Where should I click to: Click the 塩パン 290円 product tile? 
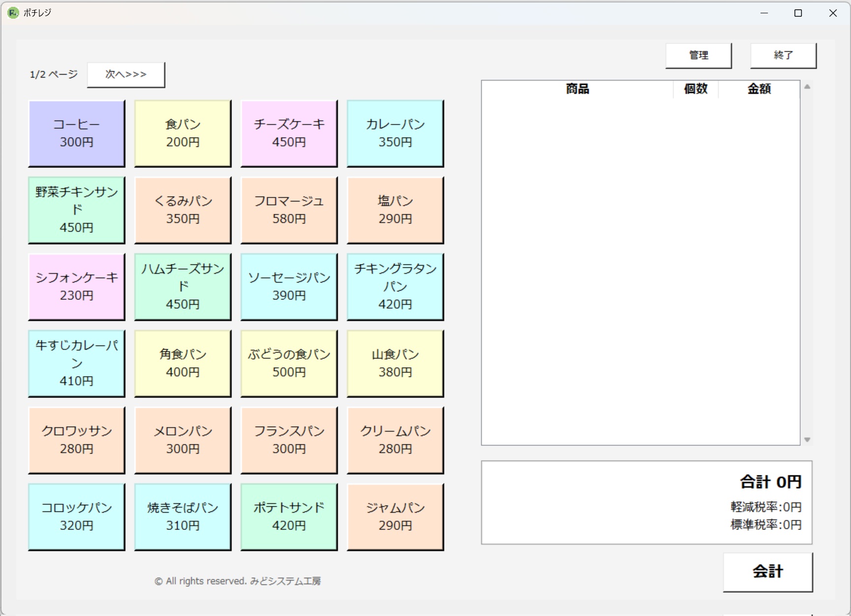pyautogui.click(x=395, y=210)
